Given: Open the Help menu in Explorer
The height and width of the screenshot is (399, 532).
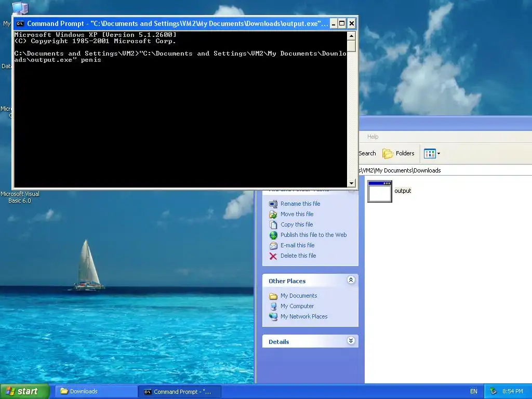Looking at the screenshot, I should (373, 137).
